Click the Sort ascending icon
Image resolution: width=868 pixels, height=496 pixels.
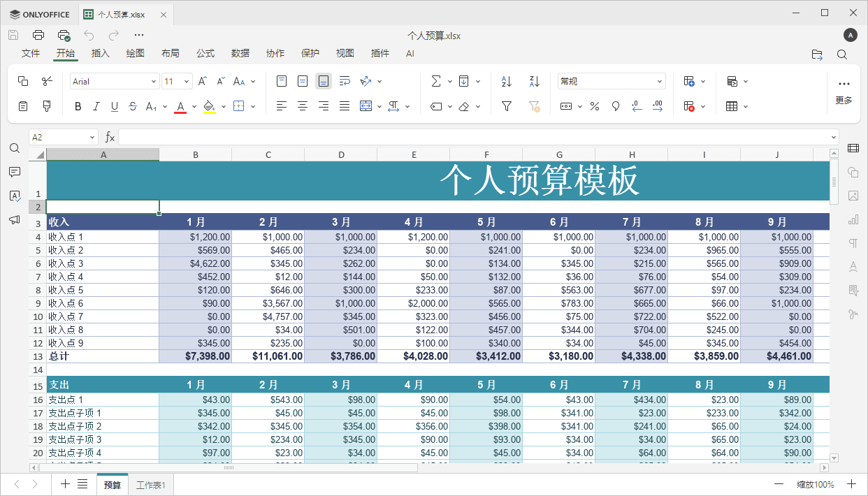click(x=506, y=81)
